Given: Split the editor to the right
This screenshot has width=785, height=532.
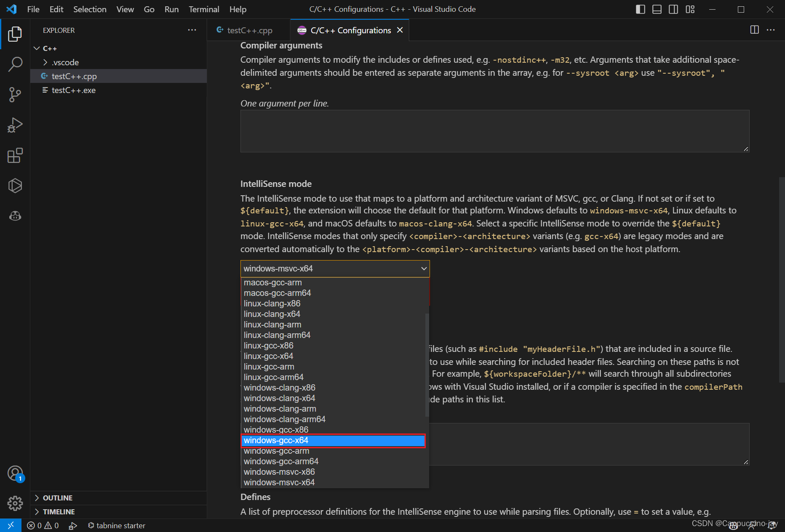Looking at the screenshot, I should 755,30.
